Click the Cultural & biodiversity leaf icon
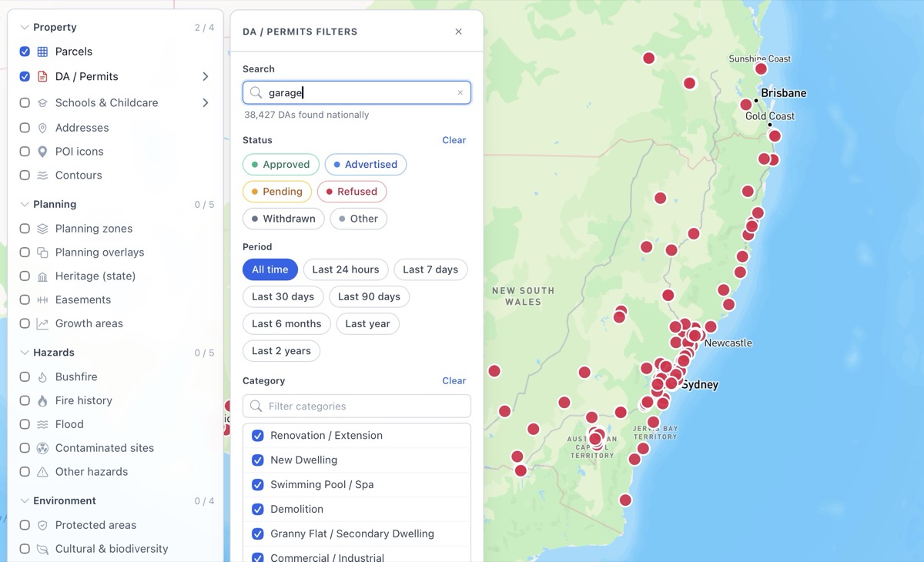The width and height of the screenshot is (924, 562). [x=42, y=549]
